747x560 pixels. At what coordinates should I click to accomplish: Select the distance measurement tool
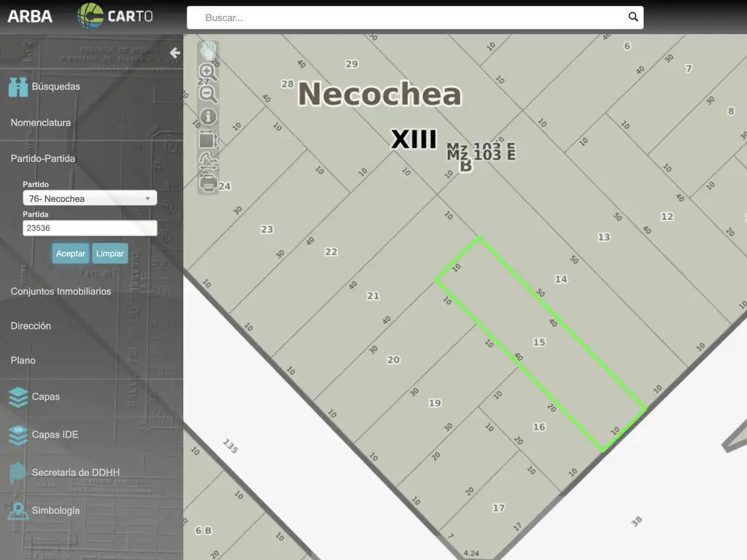[x=208, y=160]
